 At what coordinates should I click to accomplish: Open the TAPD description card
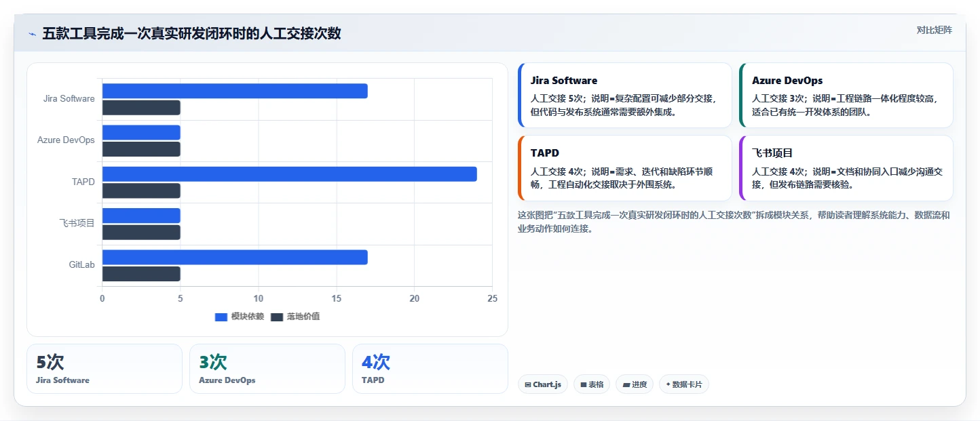tap(624, 168)
